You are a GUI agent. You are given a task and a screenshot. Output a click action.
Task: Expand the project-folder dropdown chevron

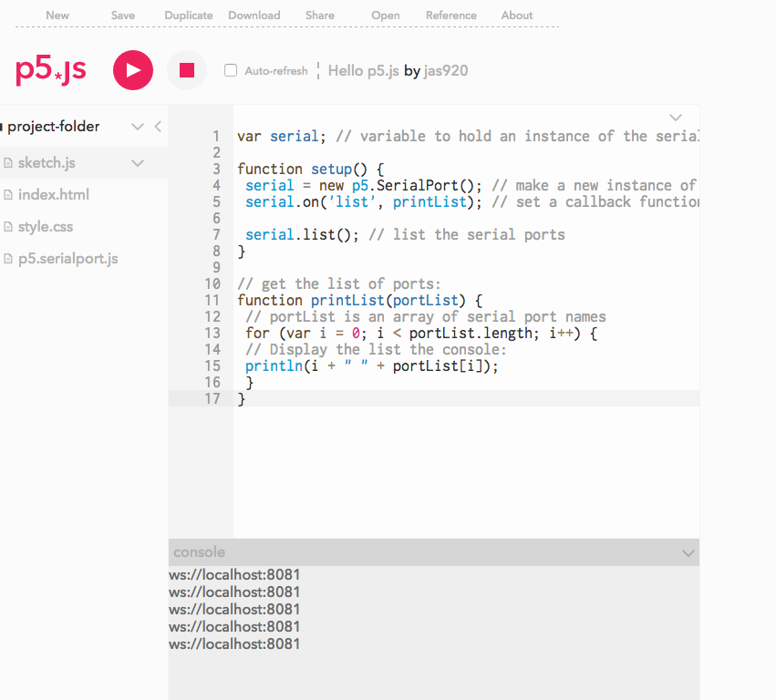(138, 127)
